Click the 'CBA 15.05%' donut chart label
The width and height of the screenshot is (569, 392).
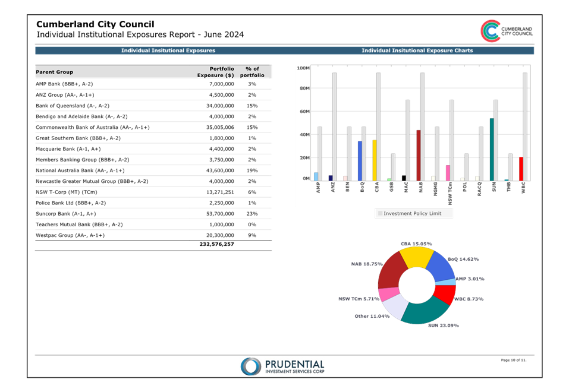(416, 244)
